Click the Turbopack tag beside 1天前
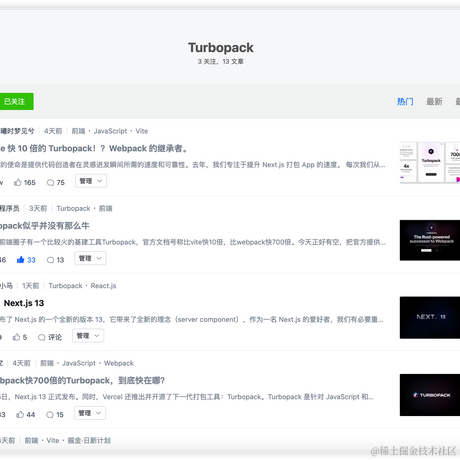Viewport: 460px width, 460px height. [65, 286]
